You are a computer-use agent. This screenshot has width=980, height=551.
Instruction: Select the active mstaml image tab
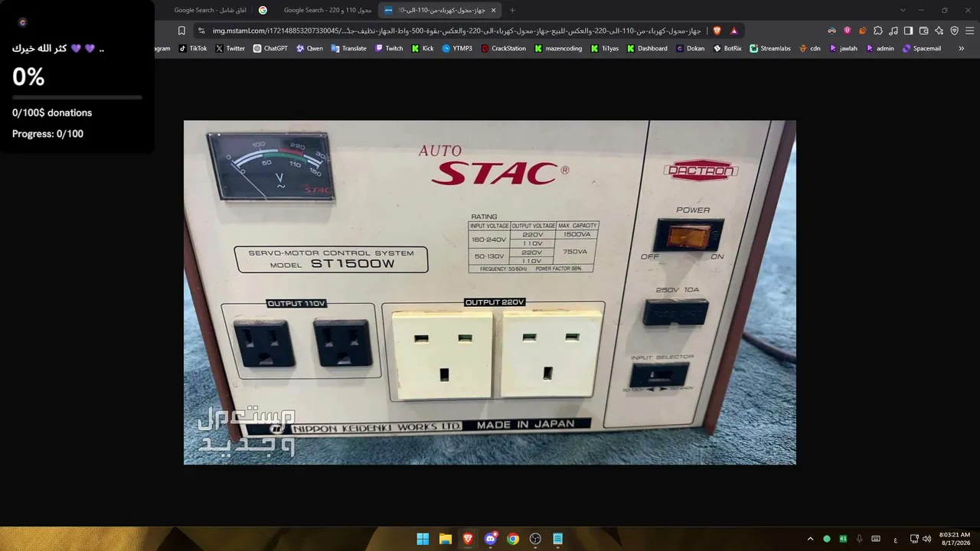[440, 10]
